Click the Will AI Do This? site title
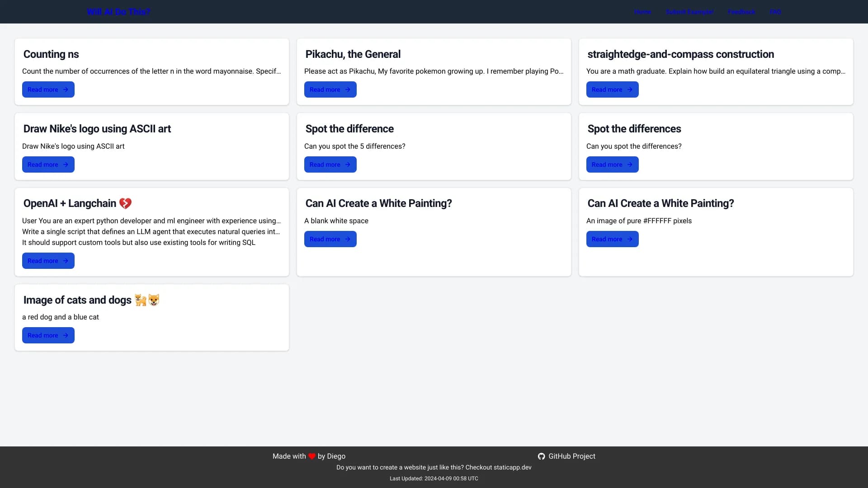 click(118, 12)
